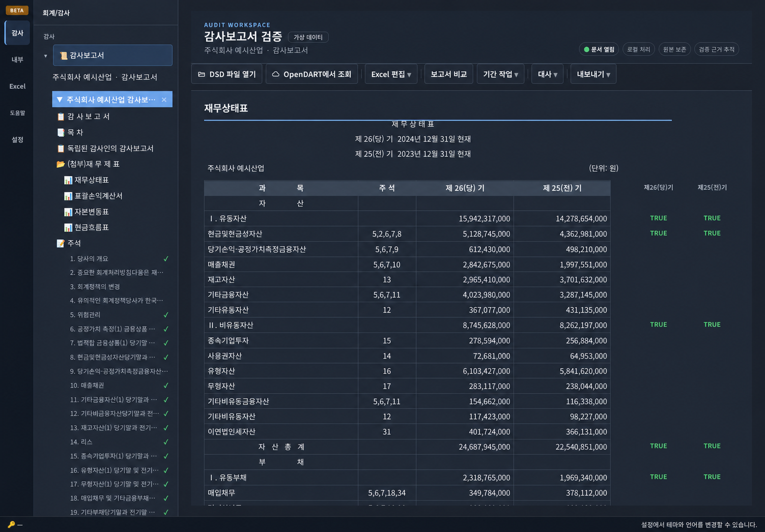Click clipboard icon beside 감 사 보 고 서
Viewport: 765px width, 532px height.
pos(61,116)
